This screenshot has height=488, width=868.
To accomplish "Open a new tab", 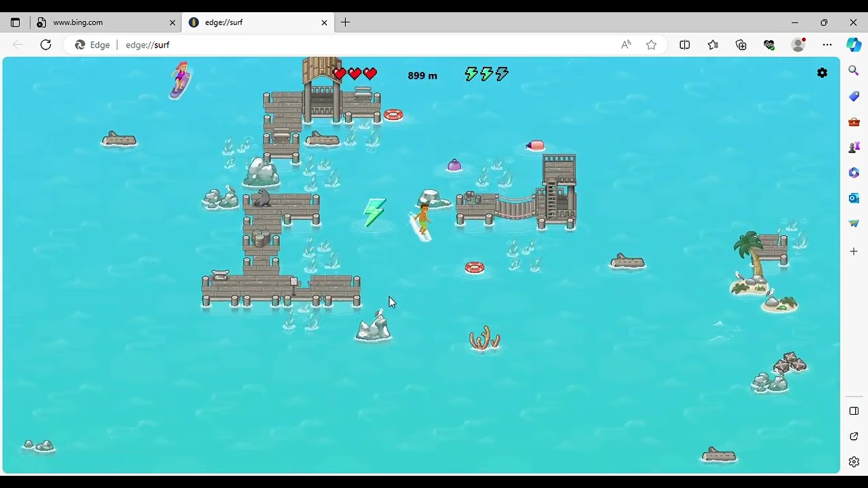I will pos(345,22).
